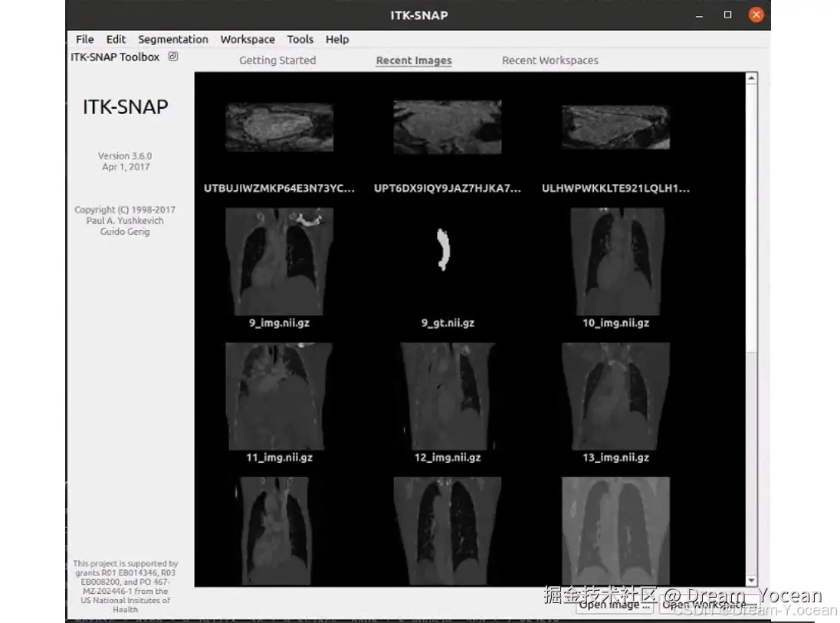
Task: Open the 10_img.nii.gz thumbnail
Action: (x=617, y=261)
